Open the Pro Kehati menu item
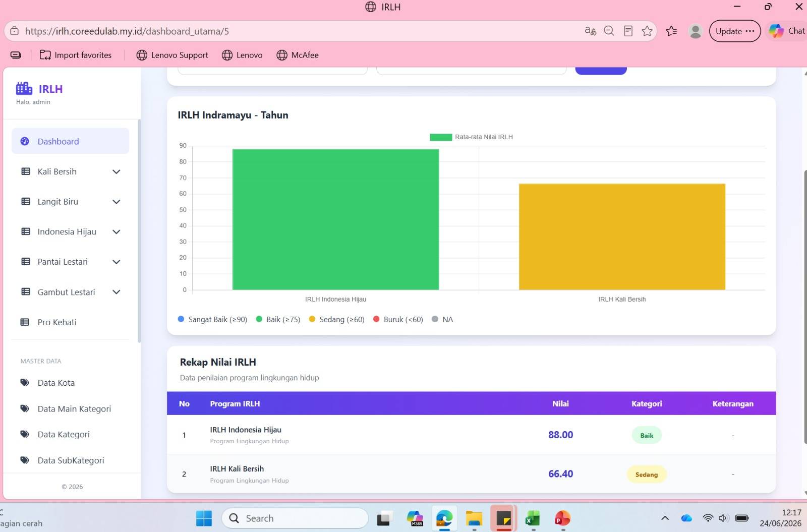This screenshot has height=532, width=807. (70, 322)
